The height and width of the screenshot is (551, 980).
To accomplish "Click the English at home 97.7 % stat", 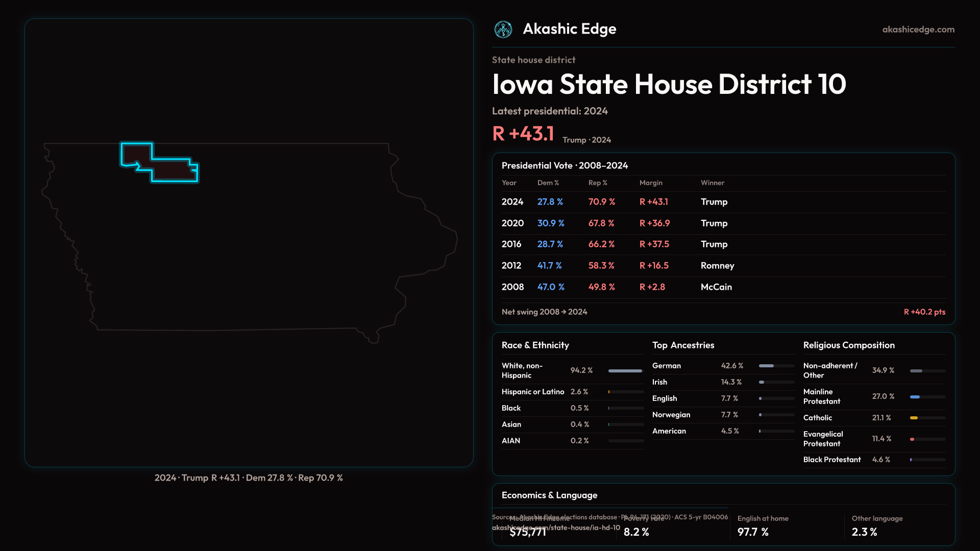I will pyautogui.click(x=753, y=532).
